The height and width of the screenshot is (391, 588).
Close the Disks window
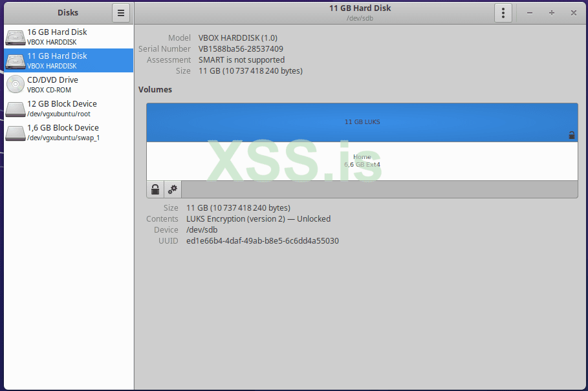click(573, 13)
